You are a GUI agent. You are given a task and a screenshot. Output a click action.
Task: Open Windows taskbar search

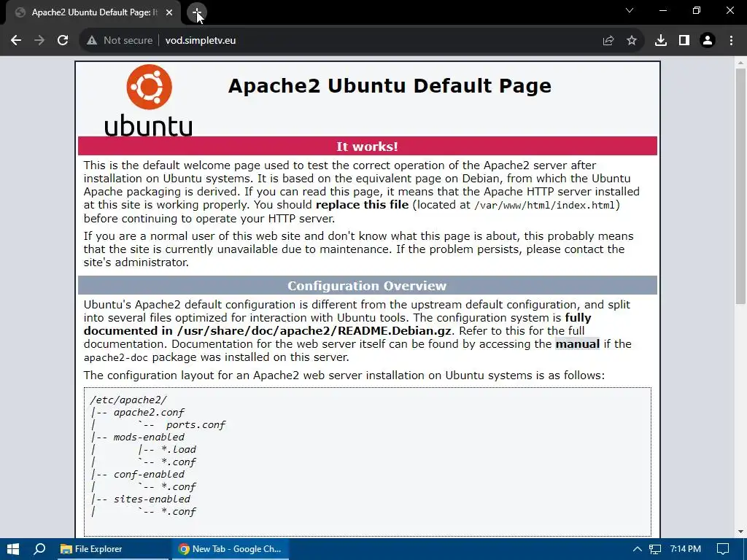[x=39, y=549]
